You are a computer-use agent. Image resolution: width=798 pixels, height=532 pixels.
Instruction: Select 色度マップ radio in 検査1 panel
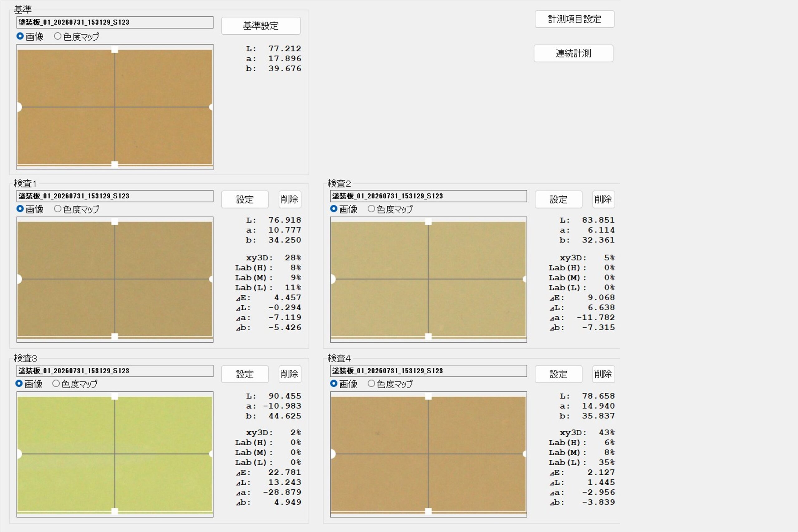58,209
